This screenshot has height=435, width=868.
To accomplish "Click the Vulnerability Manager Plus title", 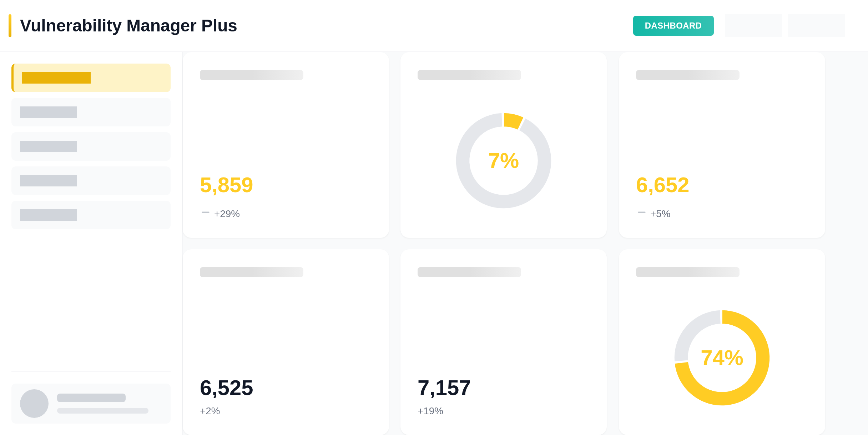I will coord(128,26).
